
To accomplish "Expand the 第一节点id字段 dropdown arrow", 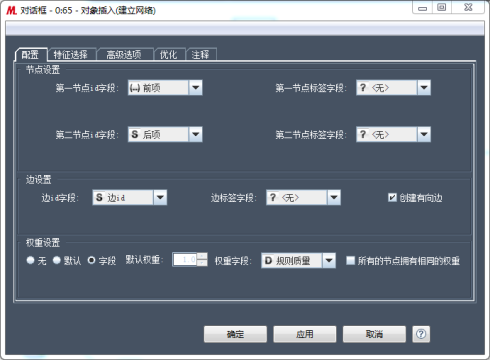I will pos(195,88).
